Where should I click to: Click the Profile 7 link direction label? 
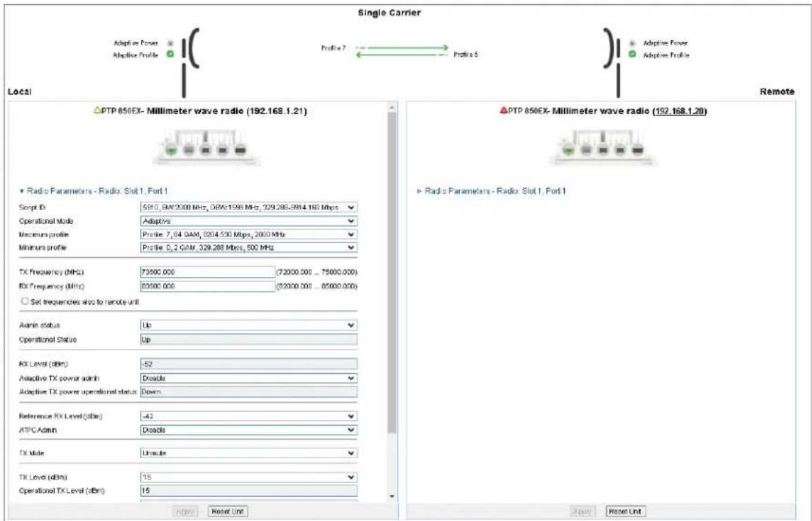click(x=333, y=48)
